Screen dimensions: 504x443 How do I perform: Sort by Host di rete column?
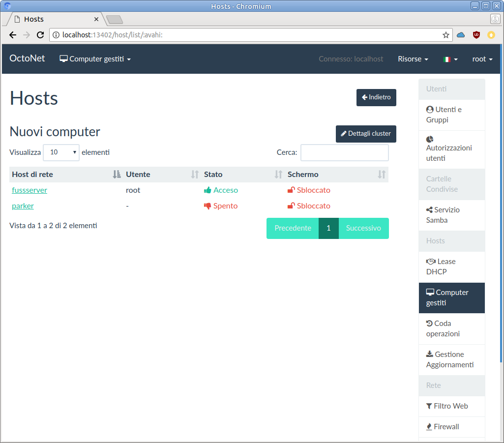(65, 174)
